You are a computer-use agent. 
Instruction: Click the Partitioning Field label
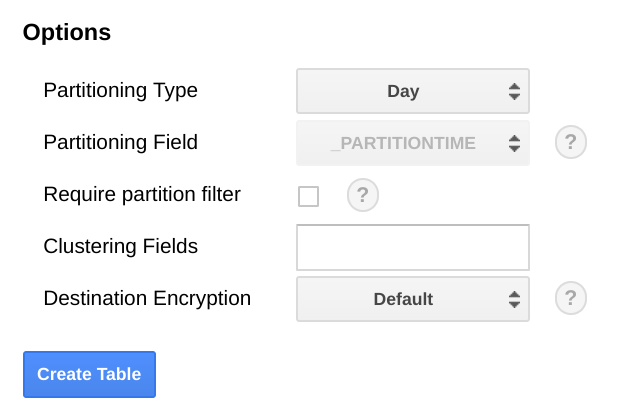coord(121,142)
